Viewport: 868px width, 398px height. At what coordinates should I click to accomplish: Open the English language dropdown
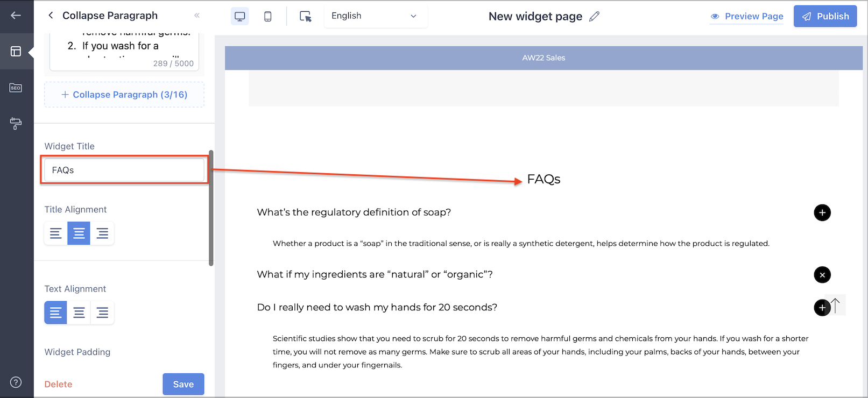(375, 16)
